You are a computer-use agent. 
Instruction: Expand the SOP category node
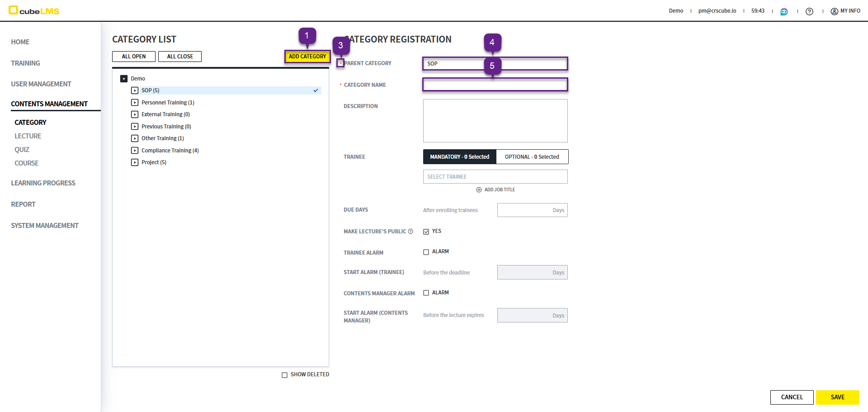pos(135,90)
